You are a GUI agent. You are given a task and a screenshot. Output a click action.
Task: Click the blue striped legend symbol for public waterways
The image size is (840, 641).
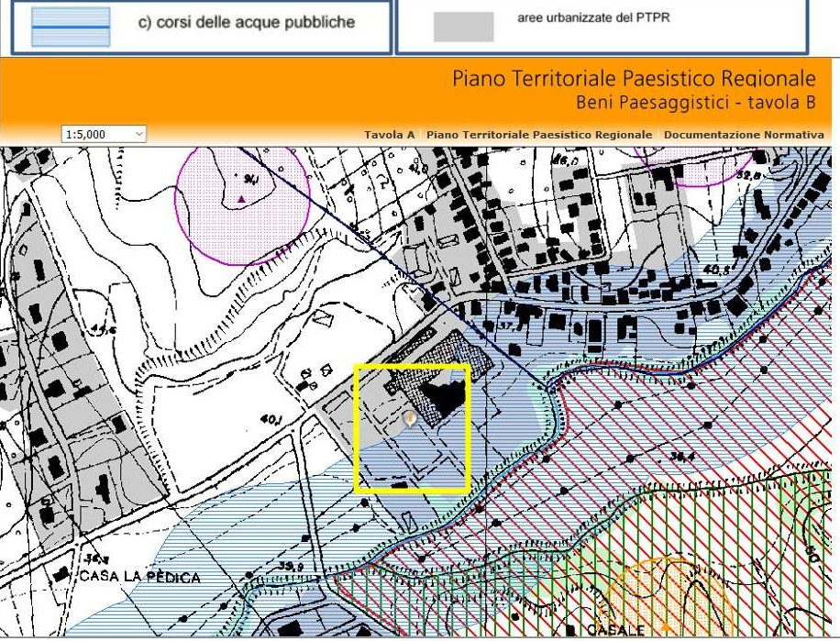[x=71, y=27]
